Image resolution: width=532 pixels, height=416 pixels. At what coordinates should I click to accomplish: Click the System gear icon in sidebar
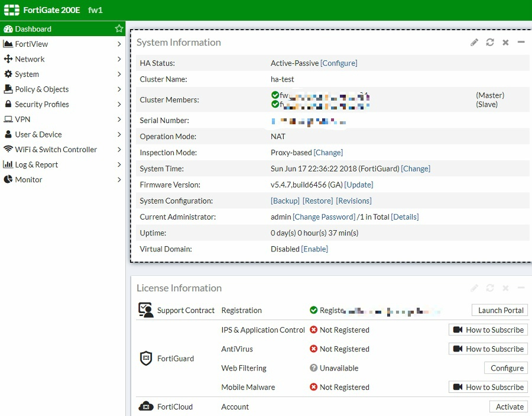pyautogui.click(x=8, y=74)
